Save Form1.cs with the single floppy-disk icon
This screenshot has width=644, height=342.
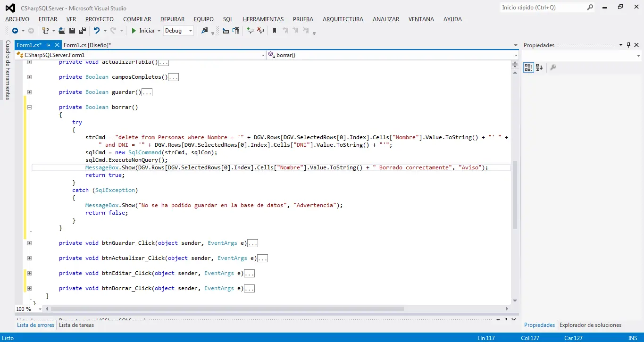coord(72,31)
